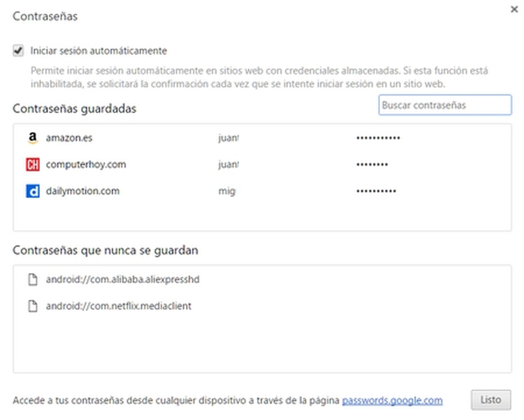Select the computerhoy.com saved entry

click(86, 165)
